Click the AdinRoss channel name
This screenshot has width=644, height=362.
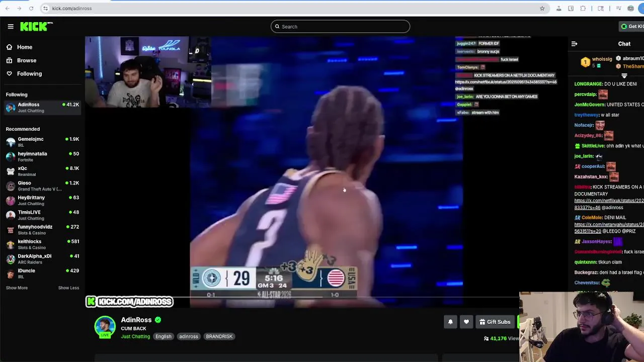136,320
